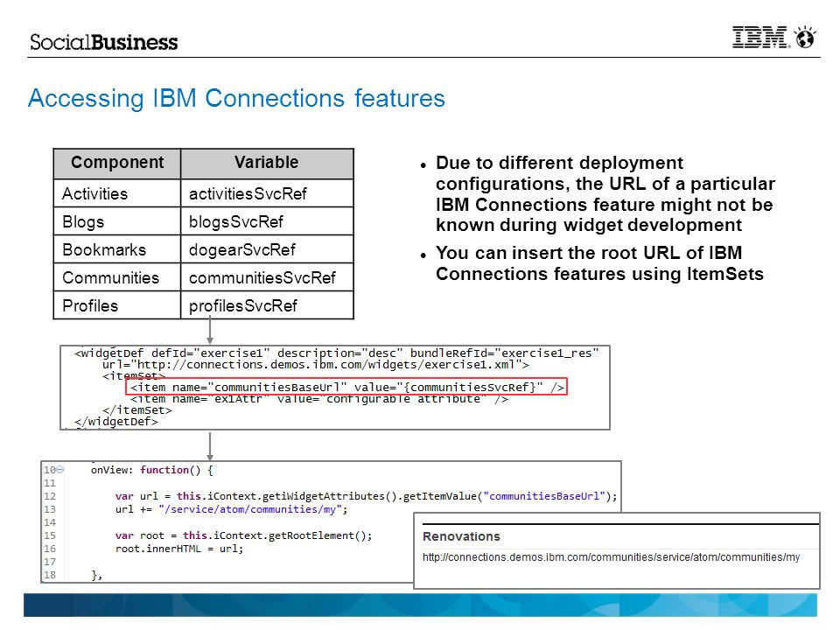Click code line 12 with getiWidgetAttributes
This screenshot has height=630, width=840.
pos(366,496)
